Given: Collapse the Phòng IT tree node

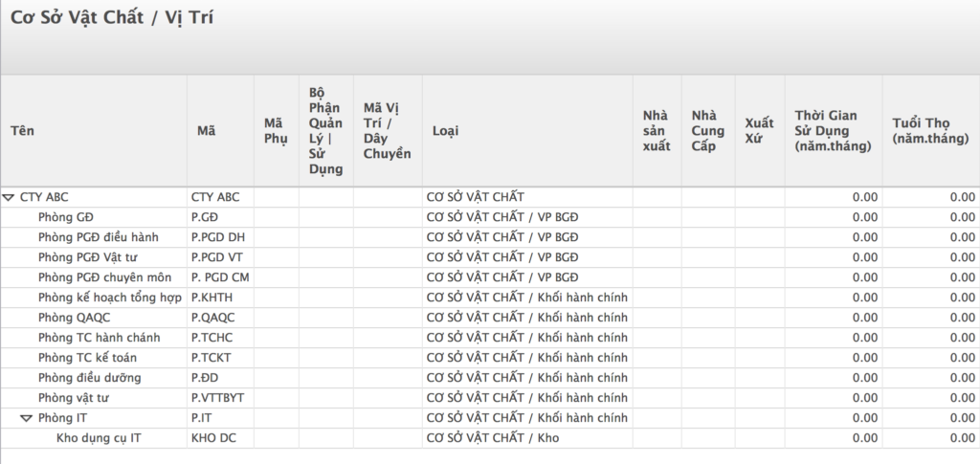Looking at the screenshot, I should click(x=26, y=418).
